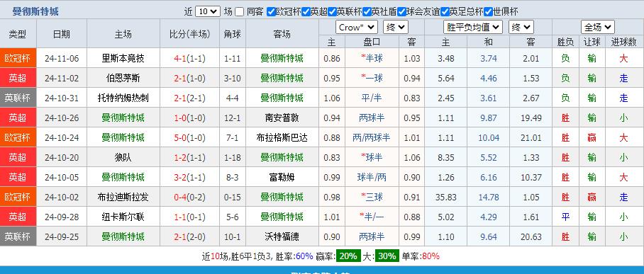
Task: Click the 日期 column header
Action: tap(62, 34)
